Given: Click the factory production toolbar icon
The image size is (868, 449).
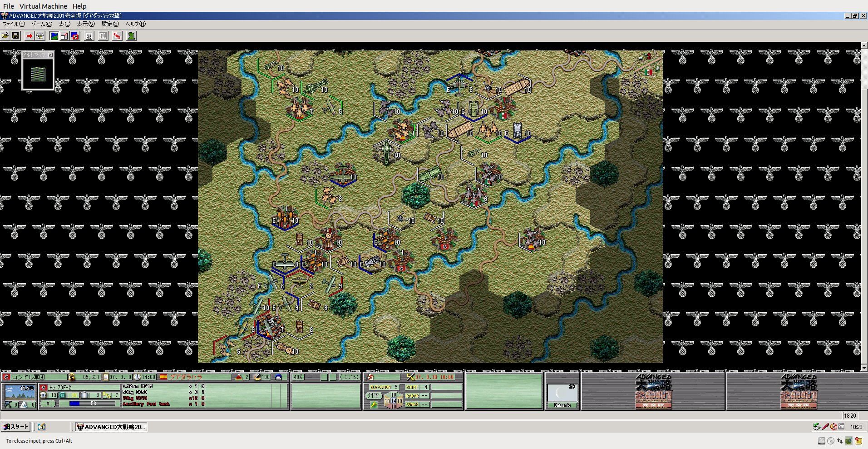Looking at the screenshot, I should point(40,36).
